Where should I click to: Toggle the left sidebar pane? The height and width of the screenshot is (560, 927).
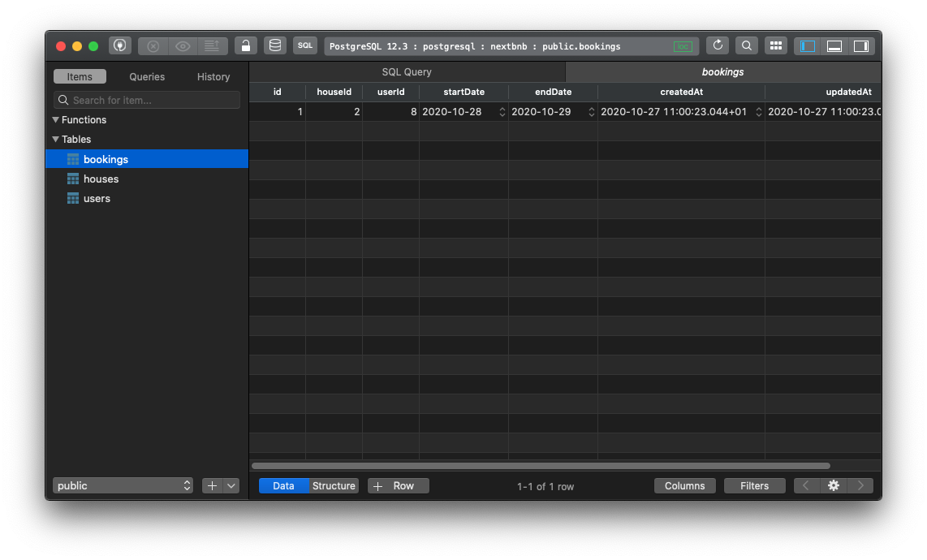[x=808, y=45]
